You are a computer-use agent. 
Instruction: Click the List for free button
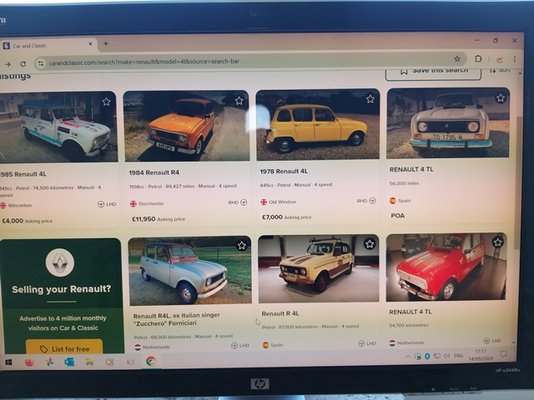64,348
